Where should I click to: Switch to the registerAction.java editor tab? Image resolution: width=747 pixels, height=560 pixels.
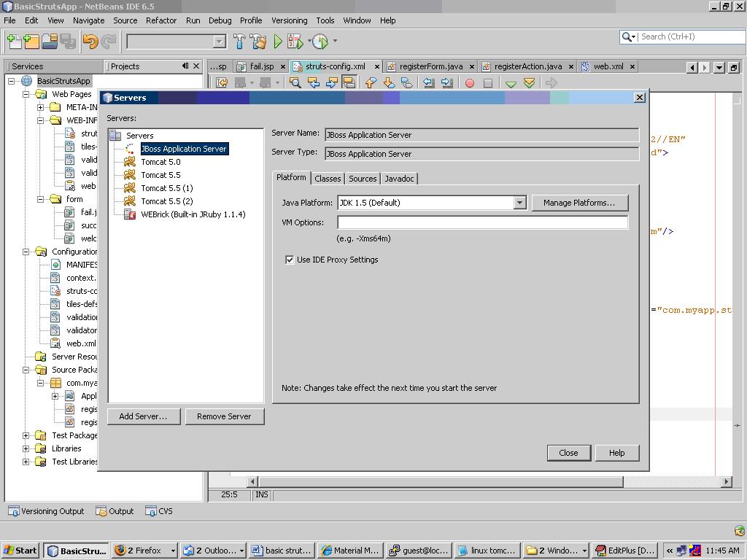[528, 66]
